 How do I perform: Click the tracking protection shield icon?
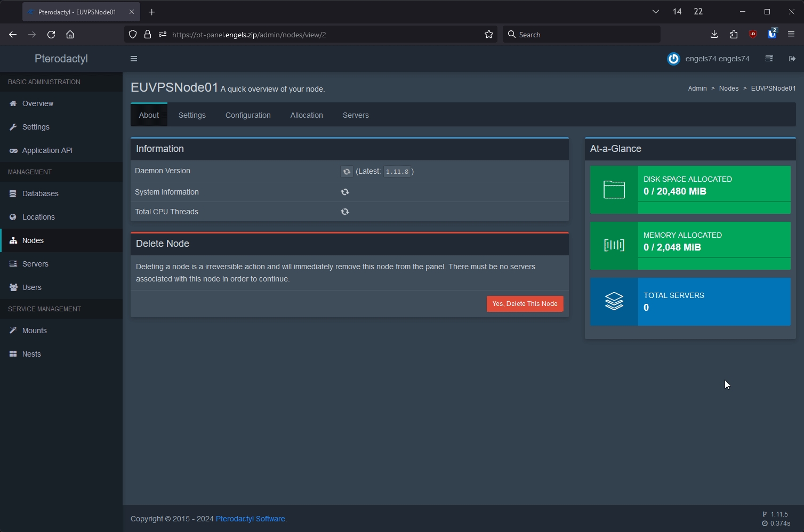click(133, 35)
